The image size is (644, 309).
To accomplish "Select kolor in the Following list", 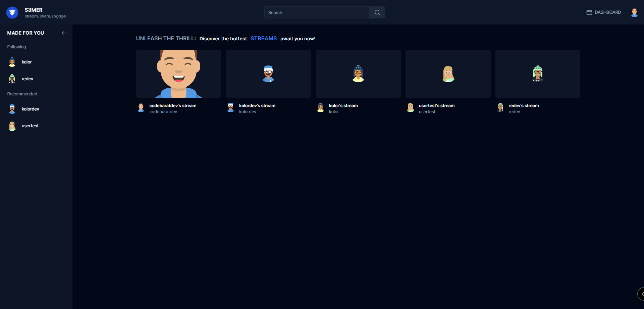I will pos(26,62).
